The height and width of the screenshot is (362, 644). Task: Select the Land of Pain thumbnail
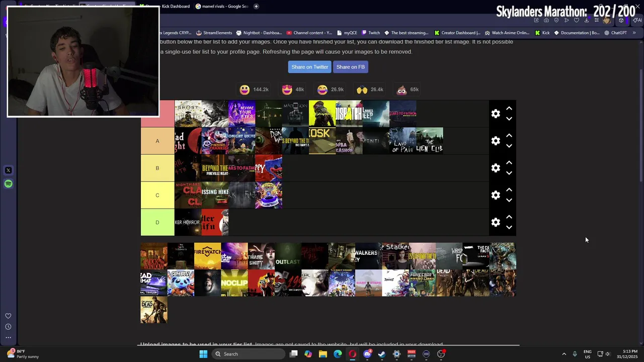pyautogui.click(x=403, y=141)
